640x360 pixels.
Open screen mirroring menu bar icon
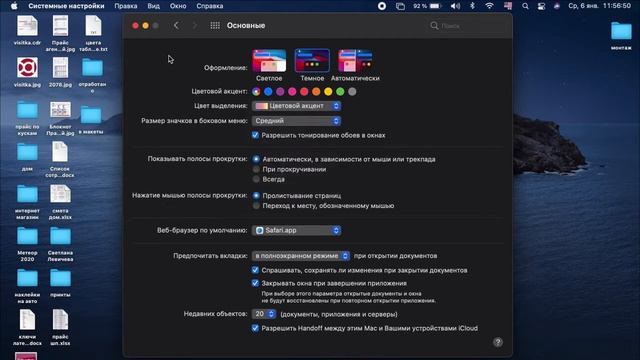(x=400, y=6)
